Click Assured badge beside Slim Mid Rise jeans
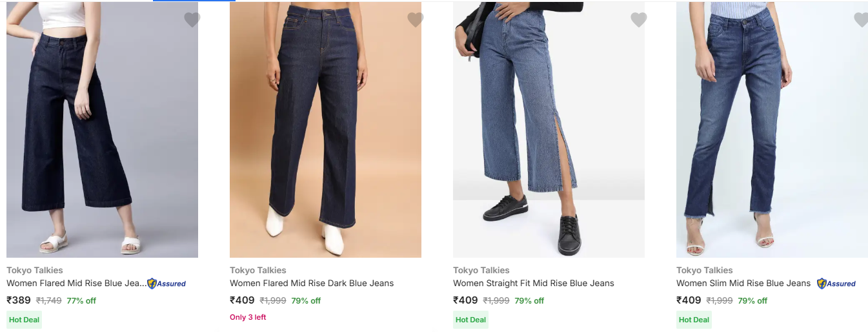868x332 pixels. [x=836, y=284]
